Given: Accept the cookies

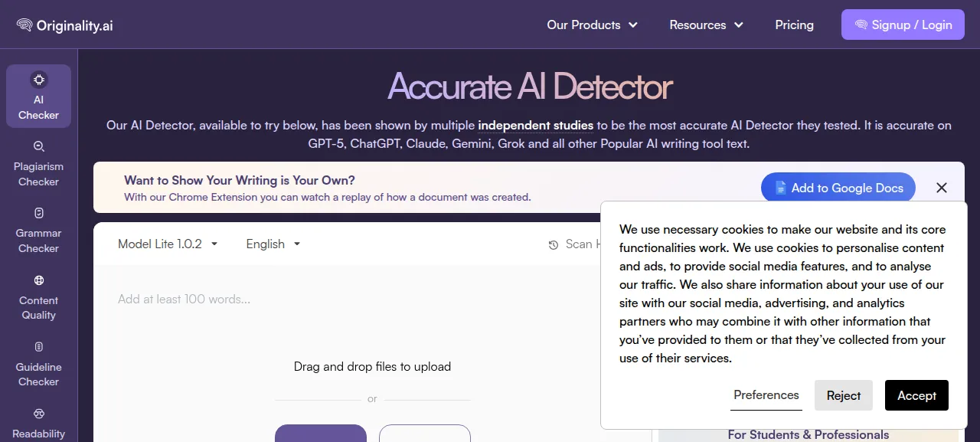Looking at the screenshot, I should (916, 395).
